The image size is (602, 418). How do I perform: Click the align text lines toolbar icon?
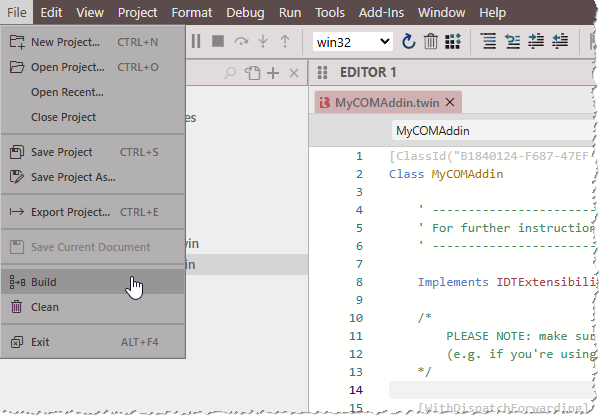pyautogui.click(x=488, y=41)
